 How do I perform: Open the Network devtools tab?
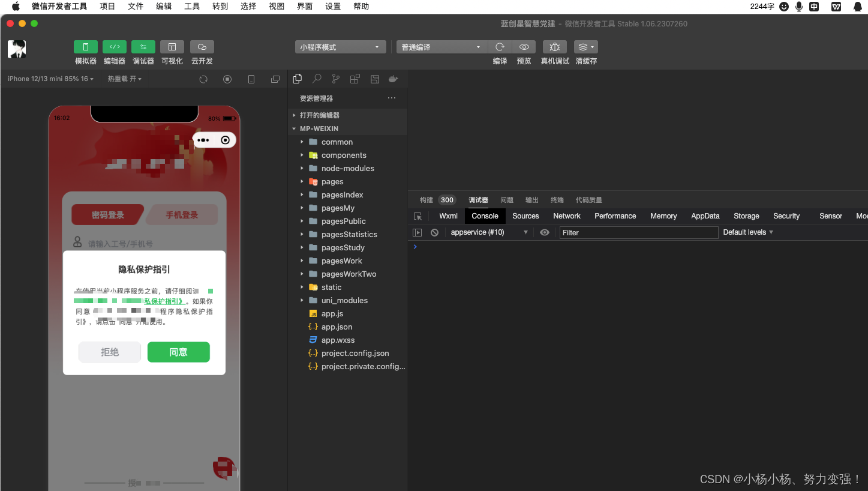[567, 216]
